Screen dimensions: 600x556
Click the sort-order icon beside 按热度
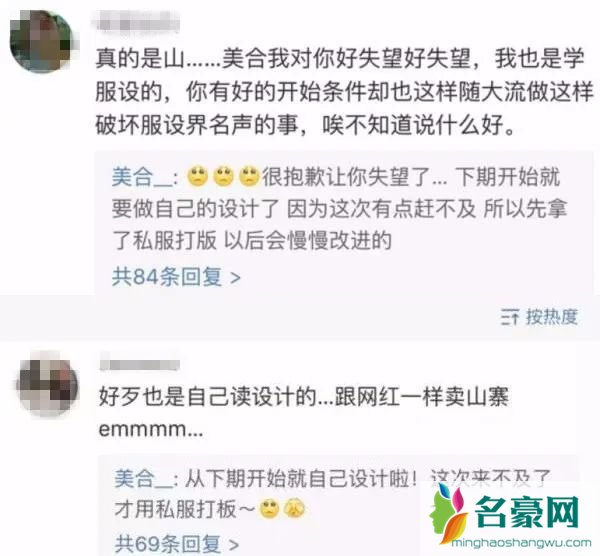(510, 317)
